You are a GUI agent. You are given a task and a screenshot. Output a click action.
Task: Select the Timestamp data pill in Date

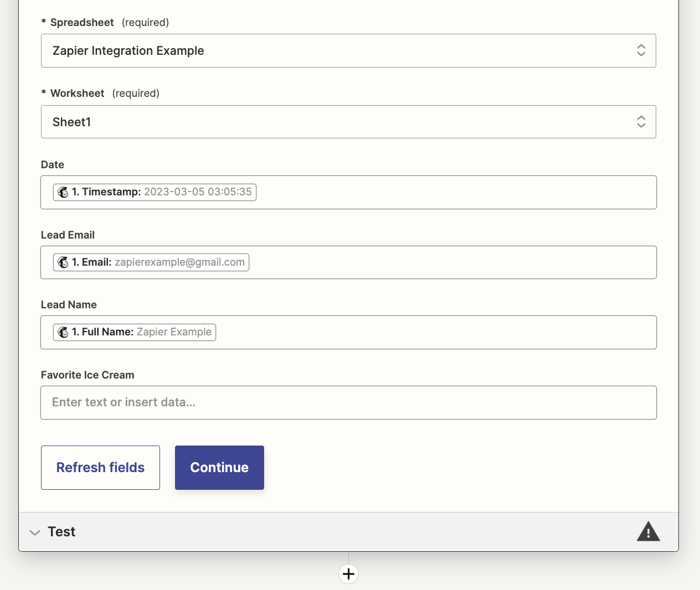pyautogui.click(x=155, y=192)
